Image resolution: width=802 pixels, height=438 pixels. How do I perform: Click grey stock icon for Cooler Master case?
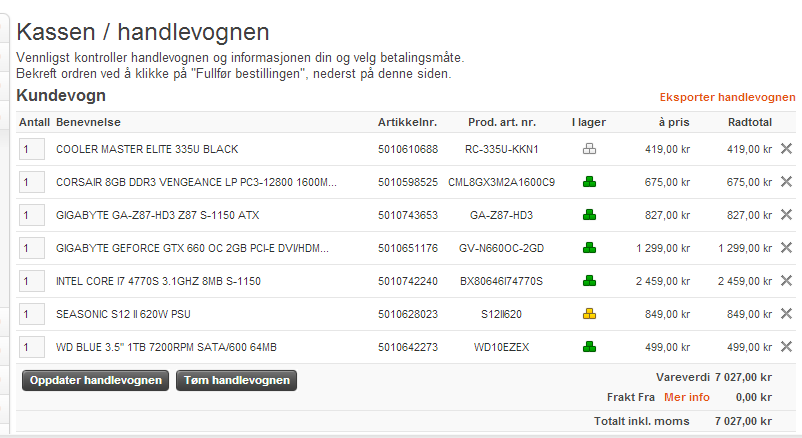pos(589,149)
